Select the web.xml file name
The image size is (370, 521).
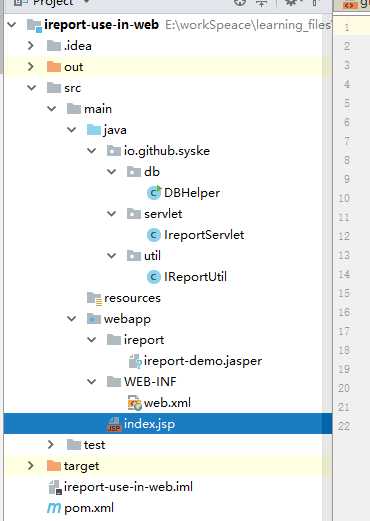167,403
